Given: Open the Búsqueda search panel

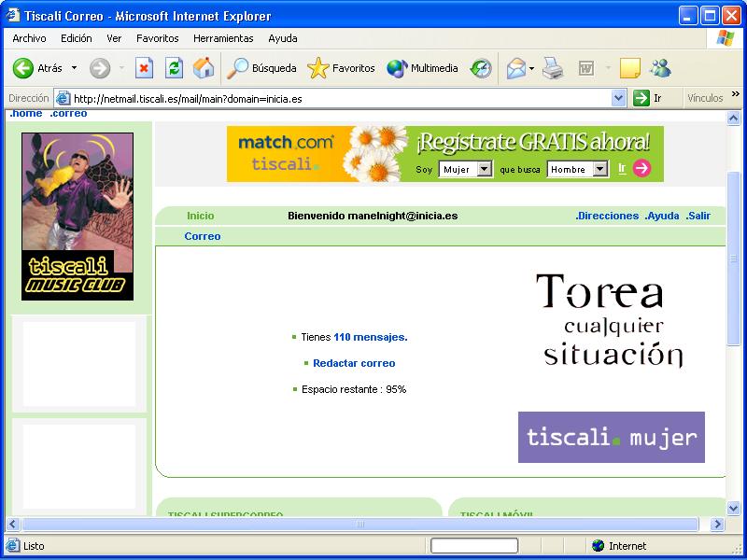Looking at the screenshot, I should (261, 68).
